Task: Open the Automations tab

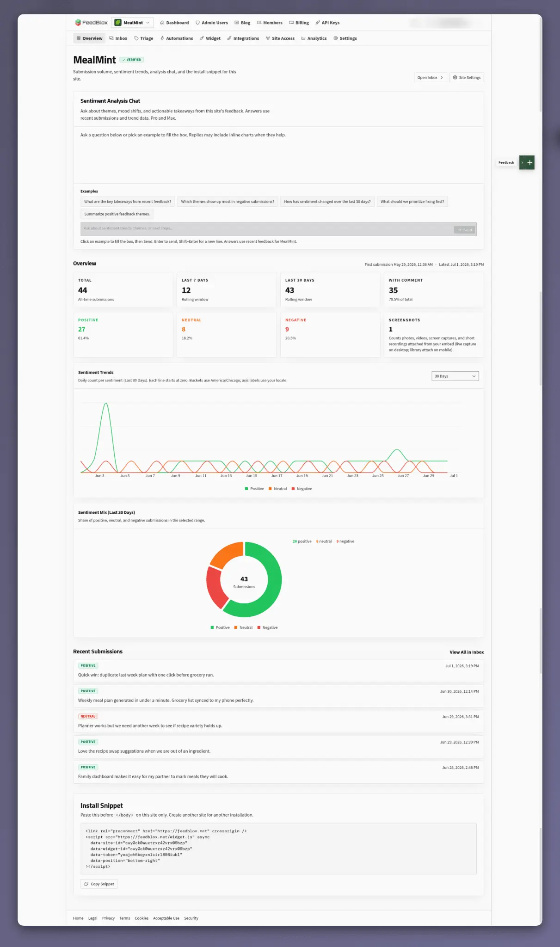Action: (177, 38)
